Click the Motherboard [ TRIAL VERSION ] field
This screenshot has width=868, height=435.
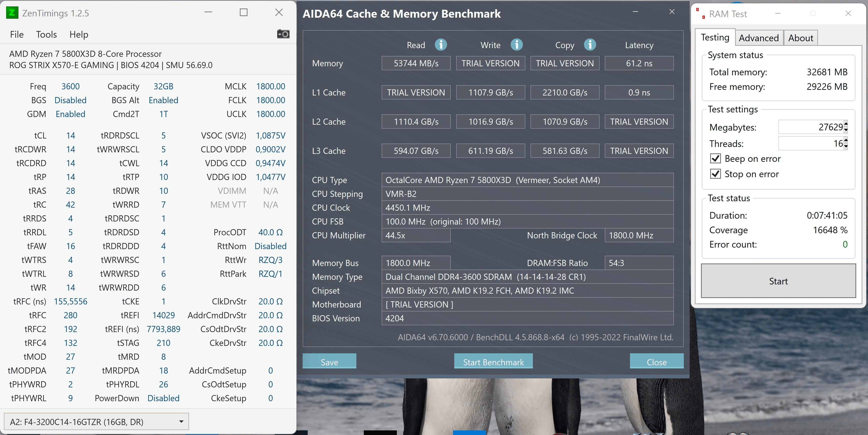pos(528,304)
